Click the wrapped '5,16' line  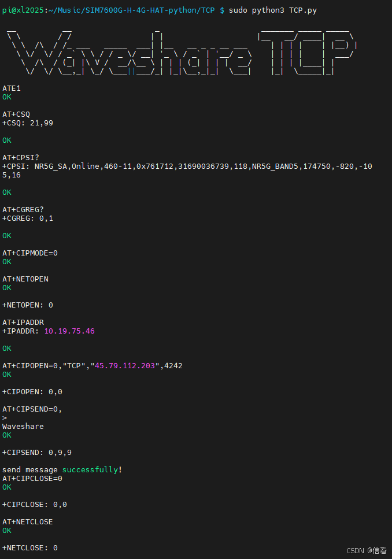point(12,175)
